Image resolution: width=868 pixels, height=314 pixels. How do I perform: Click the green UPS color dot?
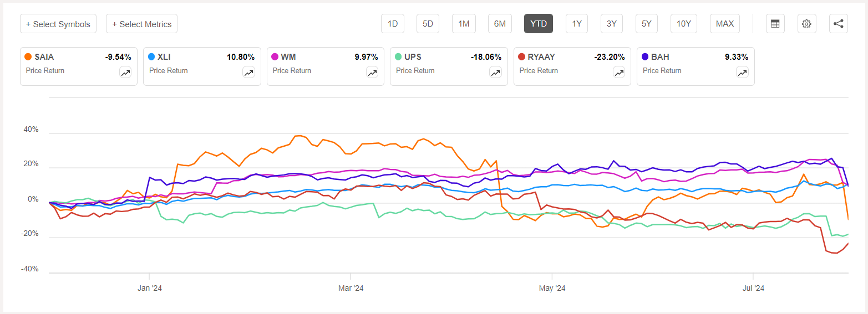(x=399, y=56)
